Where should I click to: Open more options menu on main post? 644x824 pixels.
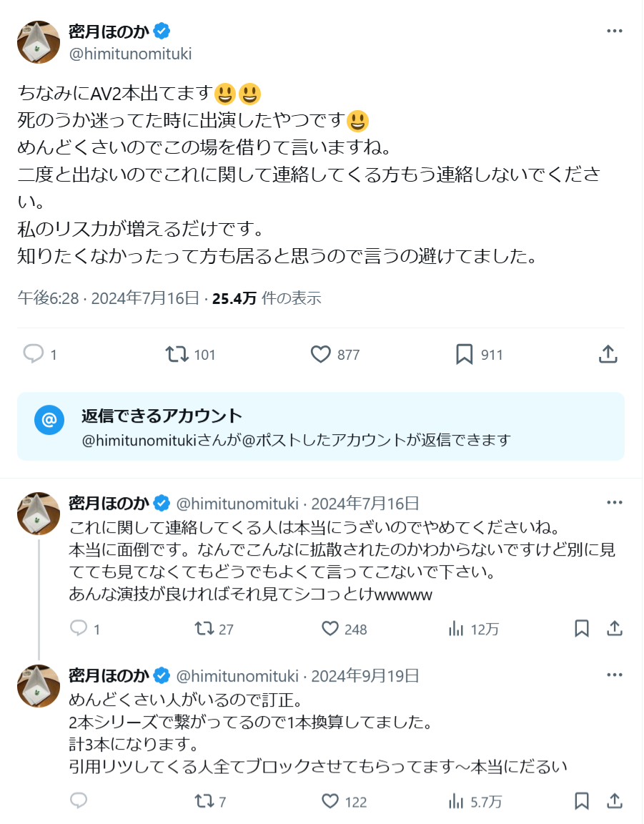coord(614,31)
